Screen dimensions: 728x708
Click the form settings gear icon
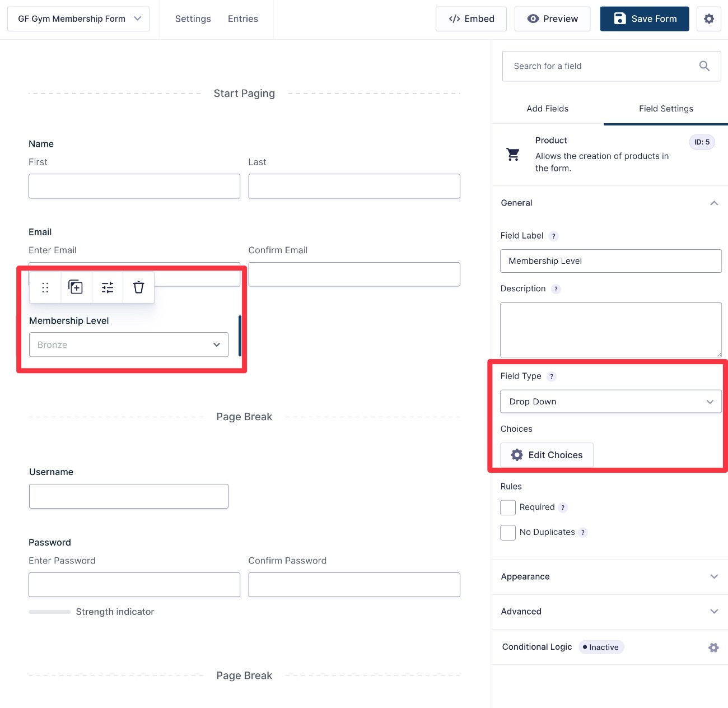[x=708, y=19]
